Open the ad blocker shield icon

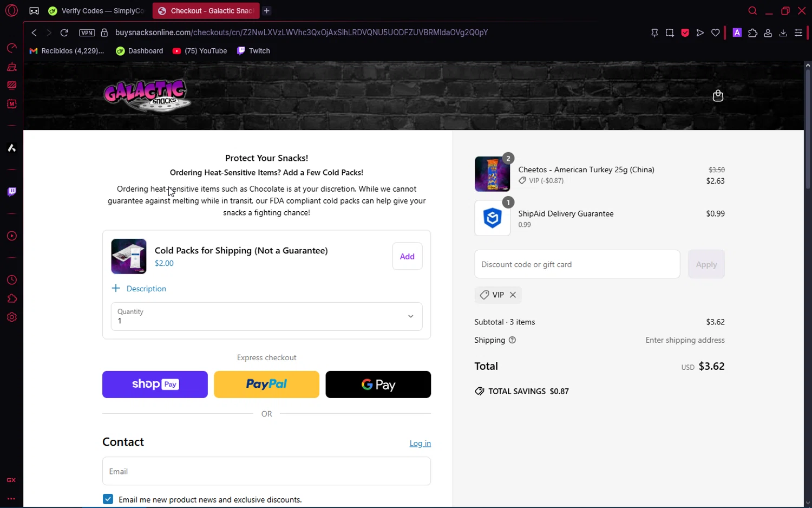(685, 33)
